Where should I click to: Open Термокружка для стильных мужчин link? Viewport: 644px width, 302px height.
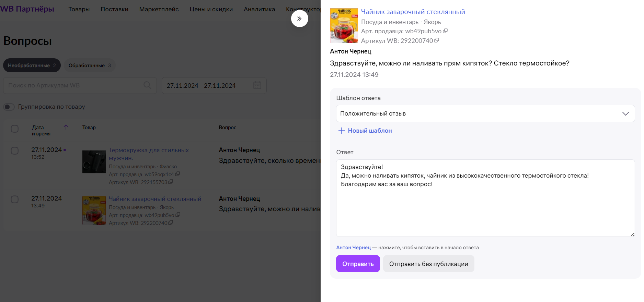pos(149,154)
